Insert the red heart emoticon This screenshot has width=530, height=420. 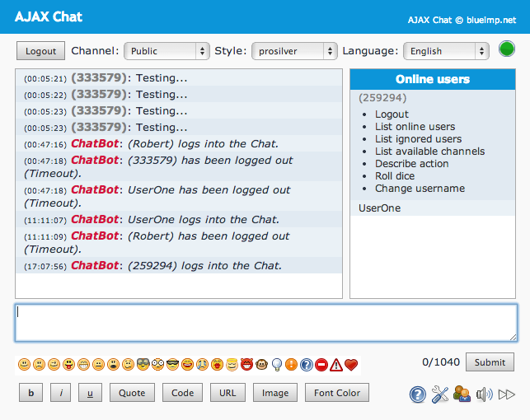point(351,365)
